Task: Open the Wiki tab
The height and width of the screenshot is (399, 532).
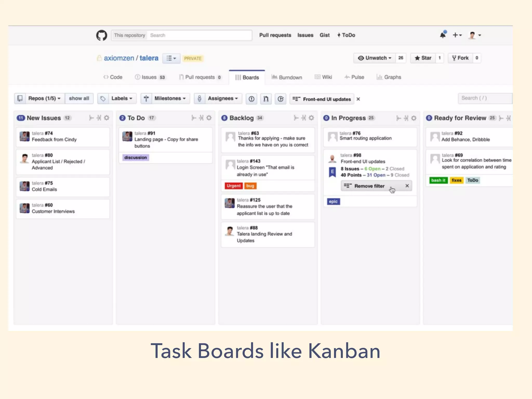Action: (x=323, y=77)
